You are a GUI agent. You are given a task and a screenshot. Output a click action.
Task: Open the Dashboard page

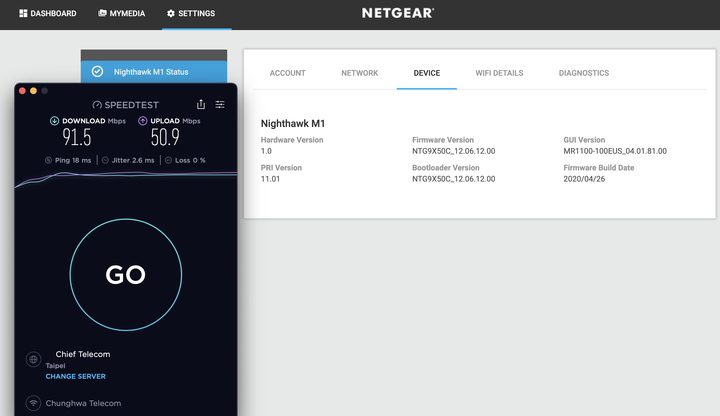48,13
